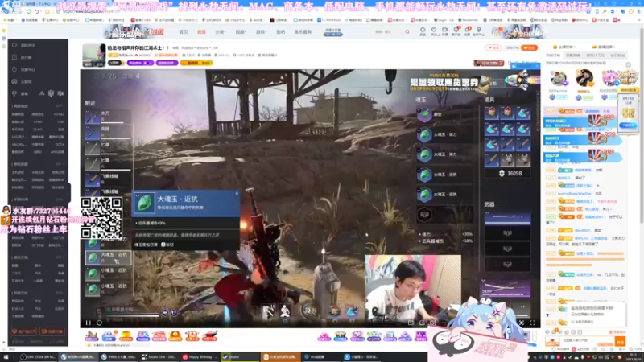Click the stream title text
This screenshot has width=644, height=362.
click(x=138, y=48)
